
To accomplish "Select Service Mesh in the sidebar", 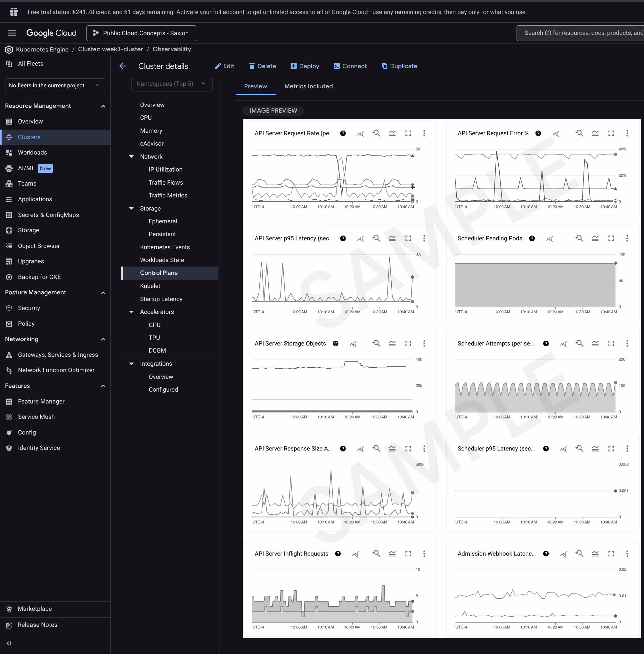I will point(36,417).
